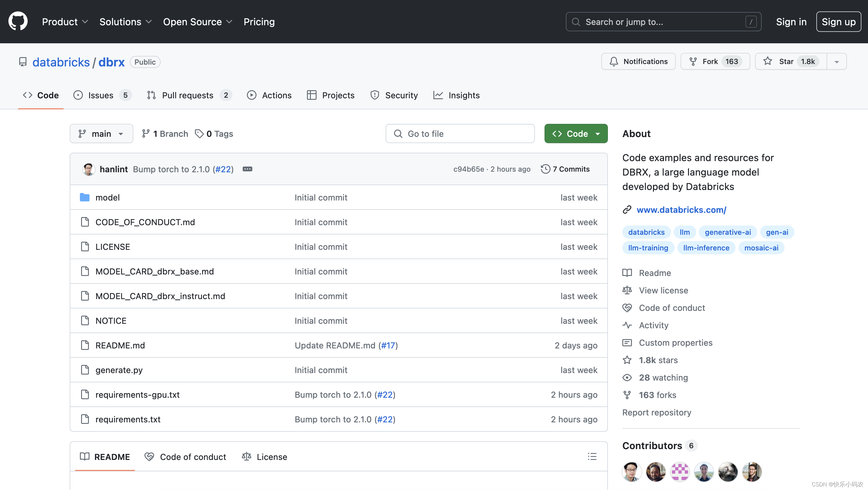Click the llm-inference topic tag
This screenshot has width=868, height=490.
click(706, 248)
